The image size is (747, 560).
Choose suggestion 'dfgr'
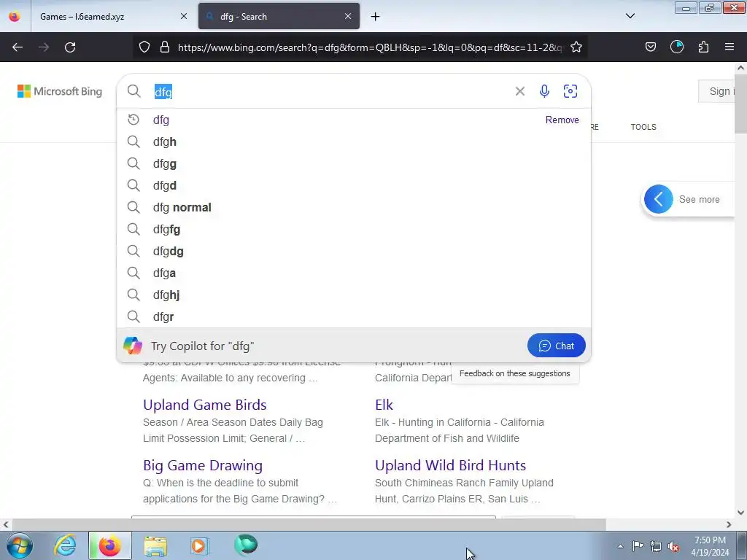click(x=354, y=316)
